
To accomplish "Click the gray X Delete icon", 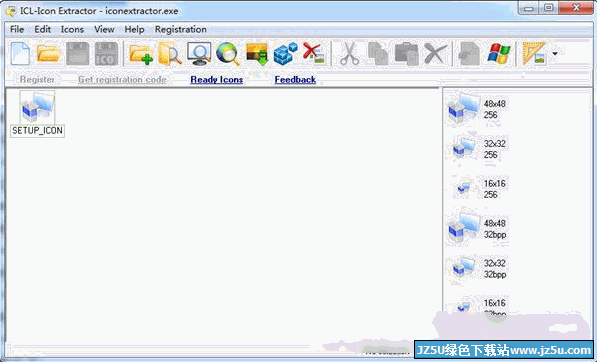I will 436,54.
